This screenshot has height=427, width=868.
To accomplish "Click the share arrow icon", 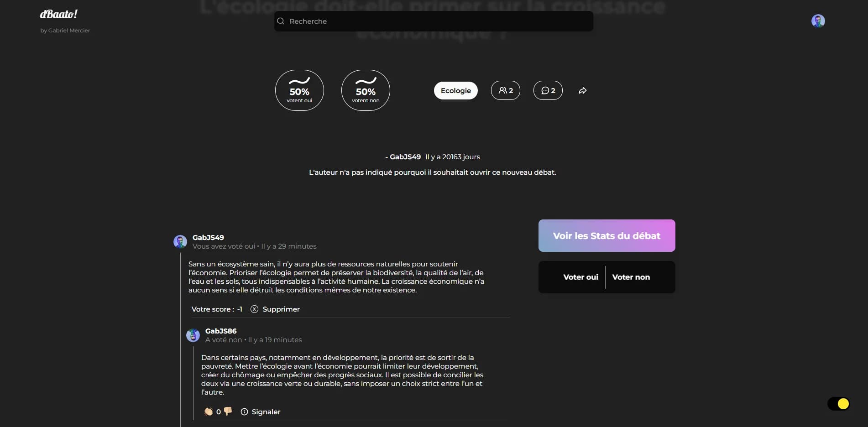I will click(582, 91).
